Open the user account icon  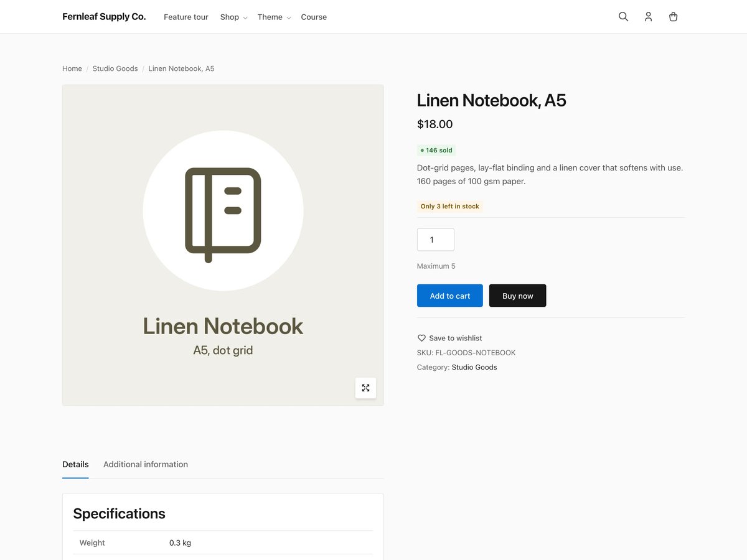pos(648,17)
